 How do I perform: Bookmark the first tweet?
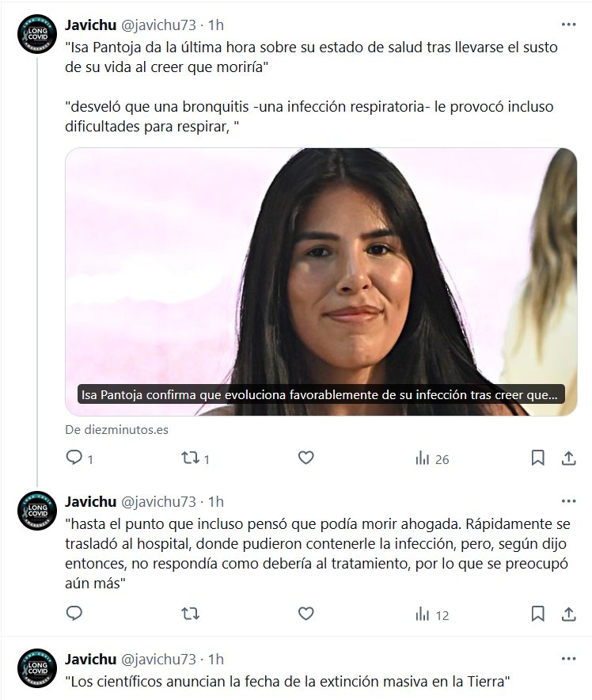point(537,458)
